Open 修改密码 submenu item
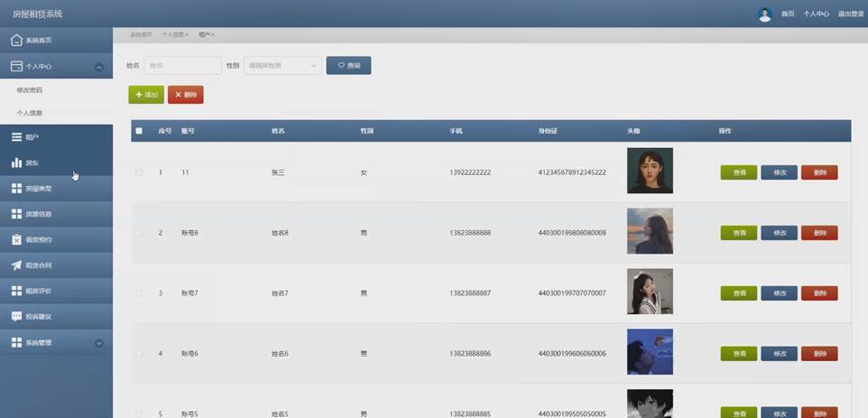Image resolution: width=868 pixels, height=418 pixels. [x=30, y=89]
